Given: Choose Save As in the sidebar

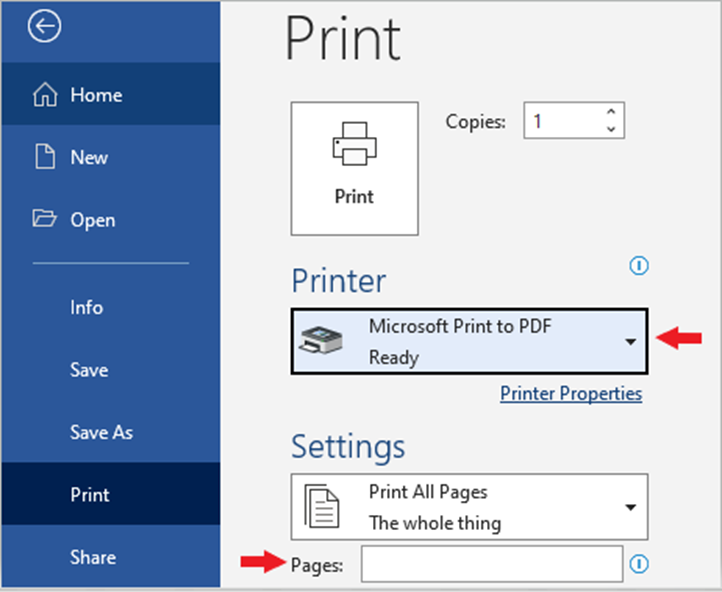Looking at the screenshot, I should (x=101, y=432).
